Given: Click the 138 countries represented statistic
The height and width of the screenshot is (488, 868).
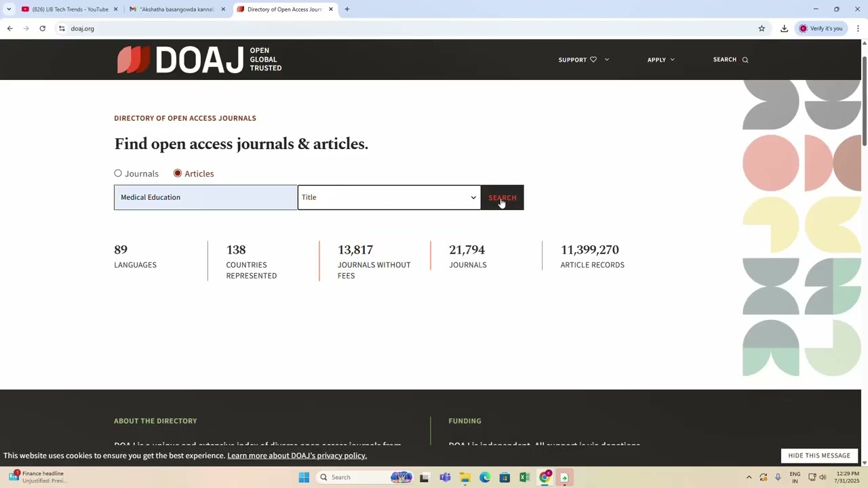Looking at the screenshot, I should coord(251,262).
